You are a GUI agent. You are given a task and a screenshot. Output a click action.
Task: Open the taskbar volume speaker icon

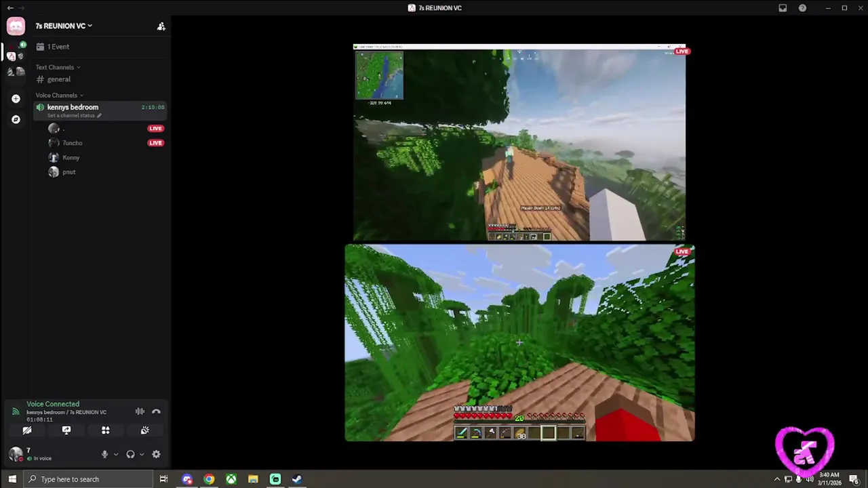[x=809, y=479]
